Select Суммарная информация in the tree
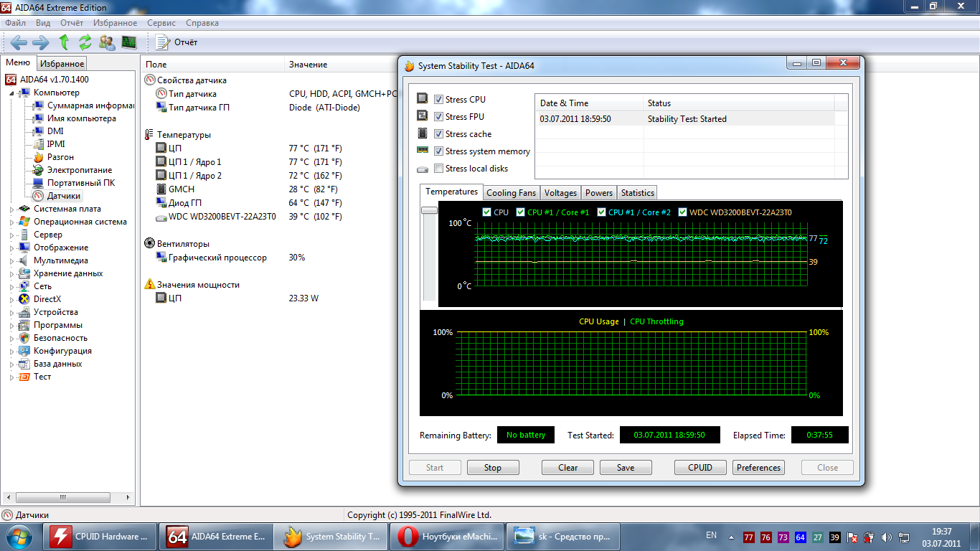This screenshot has width=980, height=551. click(90, 105)
